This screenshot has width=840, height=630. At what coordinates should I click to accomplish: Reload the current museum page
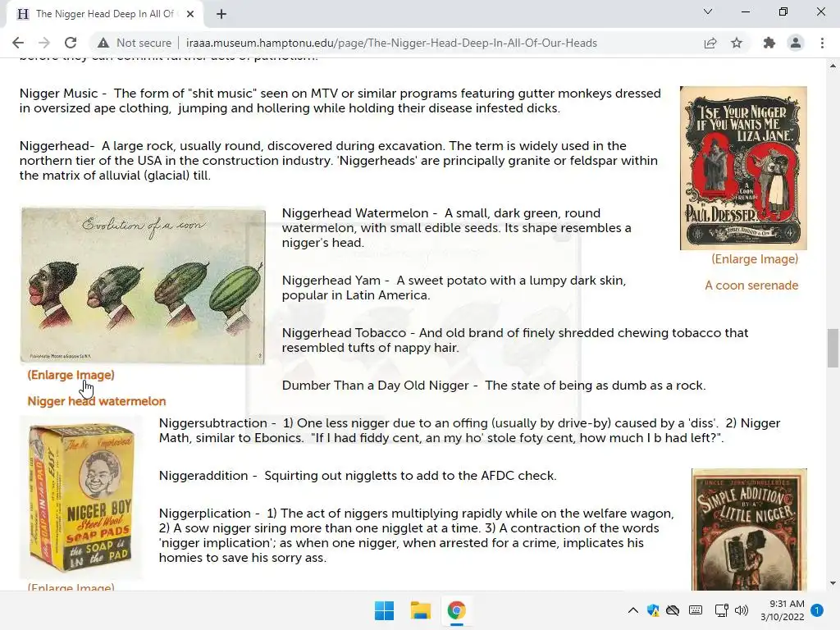click(x=71, y=43)
